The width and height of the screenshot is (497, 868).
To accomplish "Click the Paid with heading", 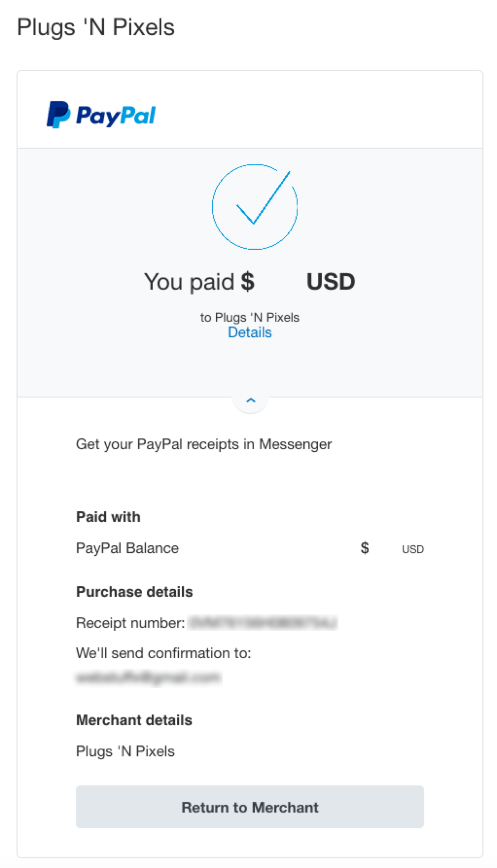I will click(108, 517).
